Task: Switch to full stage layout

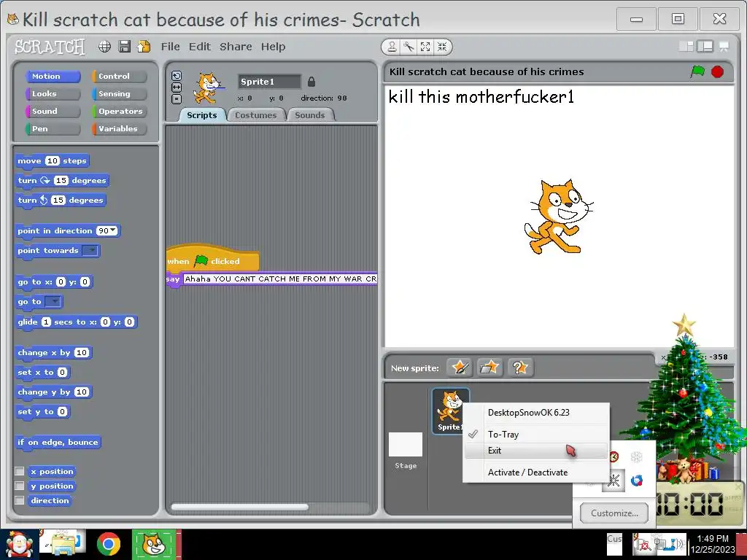Action: click(x=705, y=46)
